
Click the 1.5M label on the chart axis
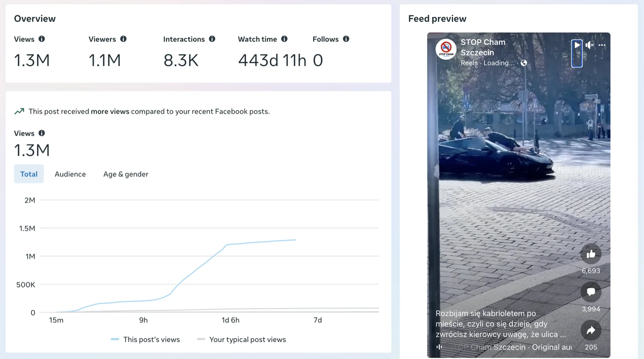[x=27, y=229]
